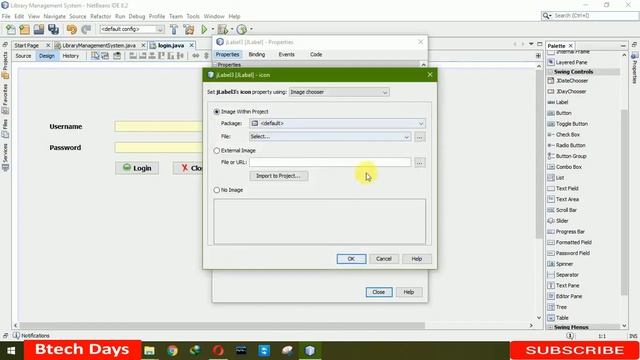Open the LibraryManagementSystem.java tab
Viewport: 640px width, 360px height.
tap(99, 45)
